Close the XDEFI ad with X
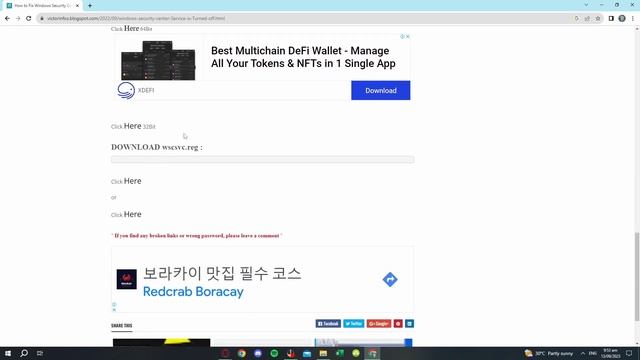The height and width of the screenshot is (360, 640). [407, 37]
